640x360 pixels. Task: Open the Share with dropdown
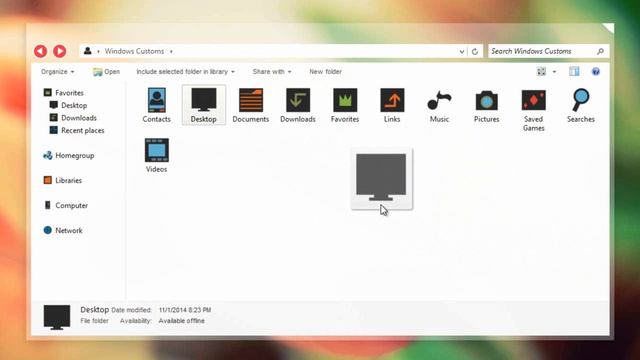coord(272,71)
